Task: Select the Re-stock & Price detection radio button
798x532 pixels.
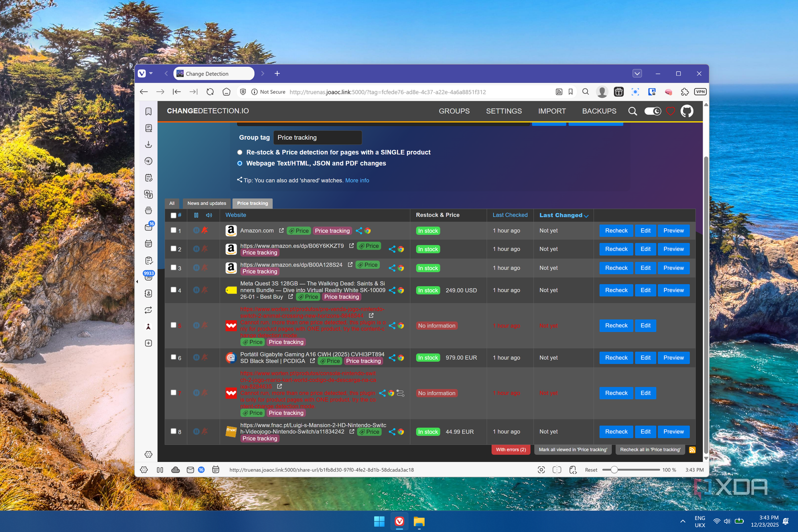Action: [239, 152]
